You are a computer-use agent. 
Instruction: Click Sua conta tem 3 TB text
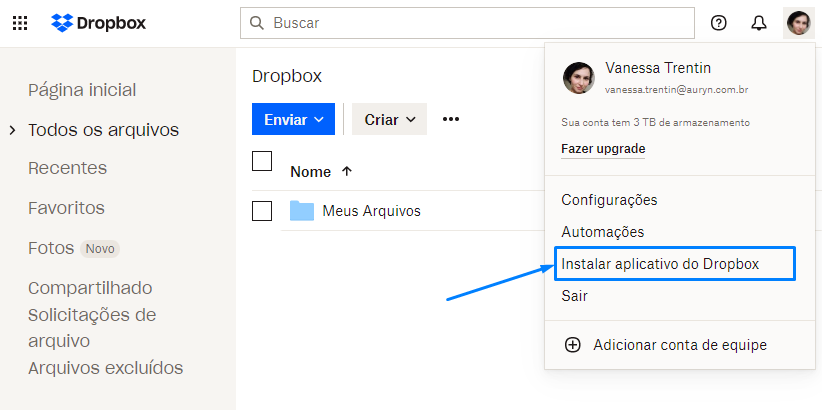coord(655,123)
